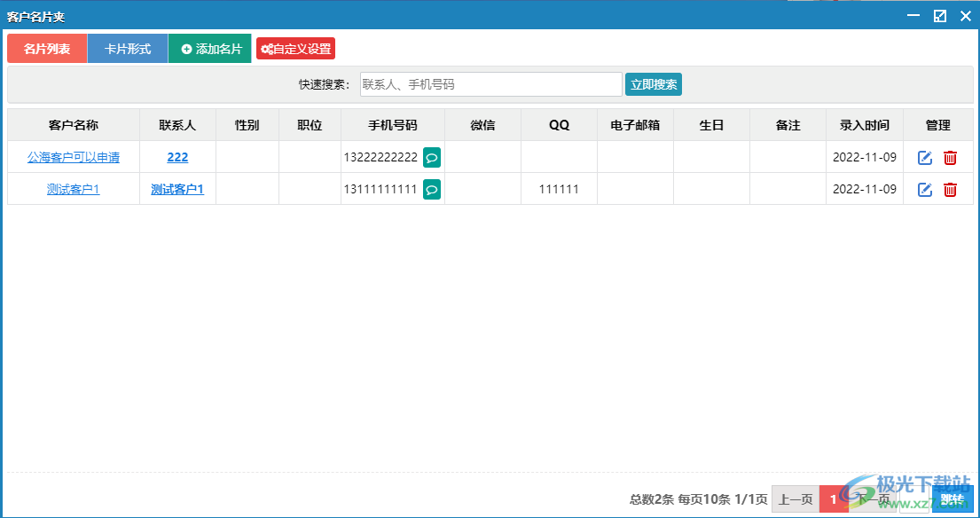The width and height of the screenshot is (980, 518).
Task: Focus the 快速搜索 input field
Action: (490, 84)
